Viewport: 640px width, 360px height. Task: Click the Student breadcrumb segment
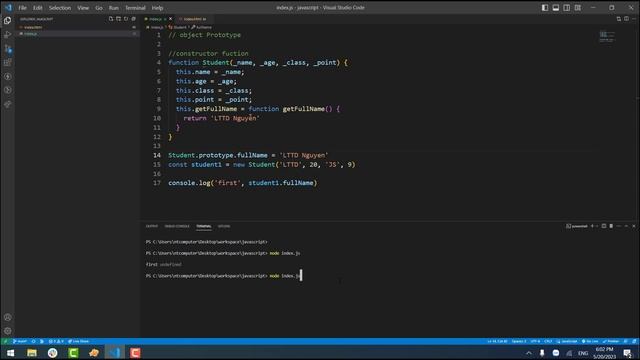click(178, 27)
